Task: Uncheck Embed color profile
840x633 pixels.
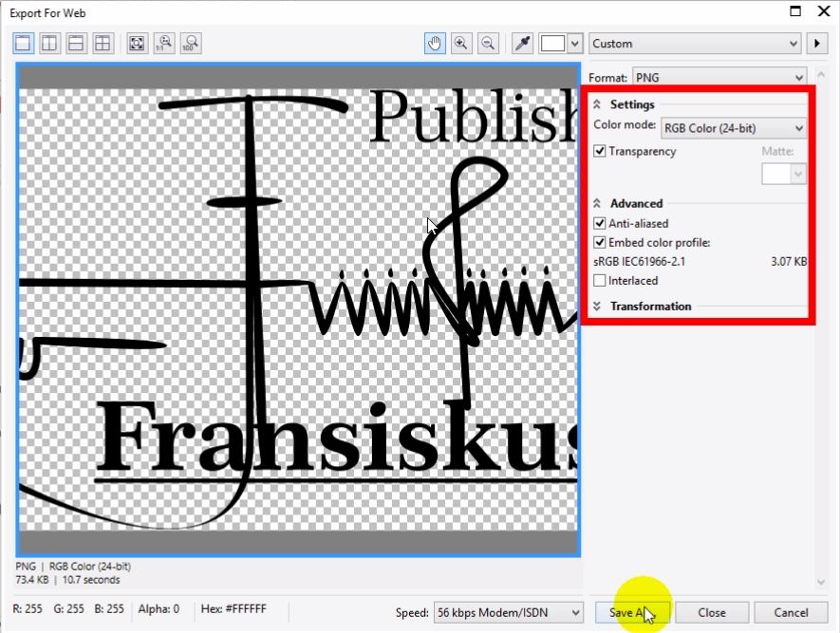Action: click(x=600, y=243)
